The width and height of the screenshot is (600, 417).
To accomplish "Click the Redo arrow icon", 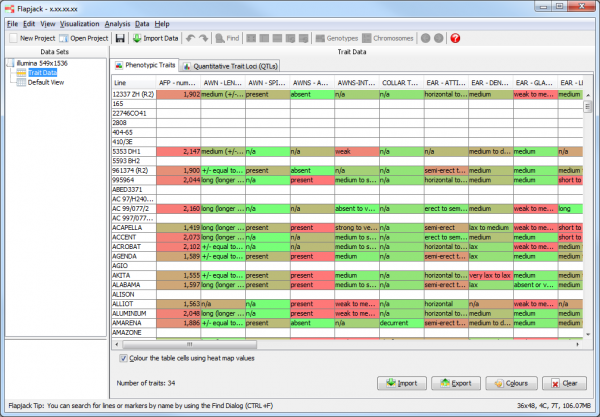I will [x=204, y=38].
